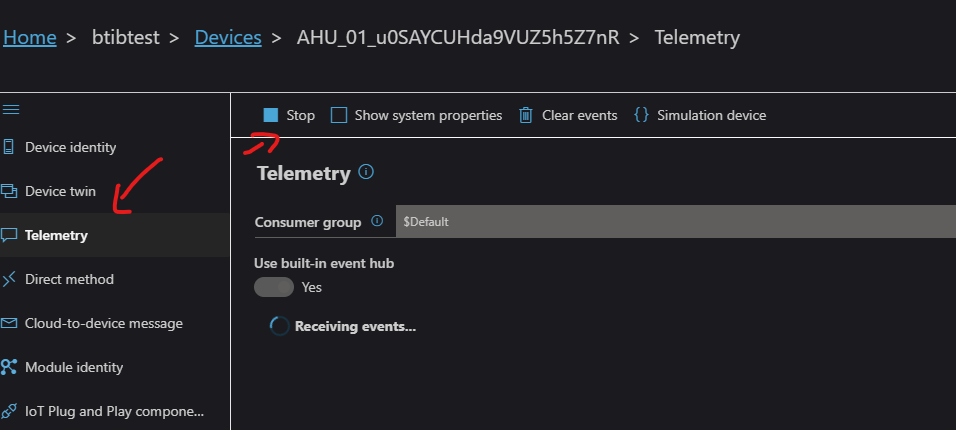956x430 pixels.
Task: Click the Simulation device braces icon
Action: 641,115
